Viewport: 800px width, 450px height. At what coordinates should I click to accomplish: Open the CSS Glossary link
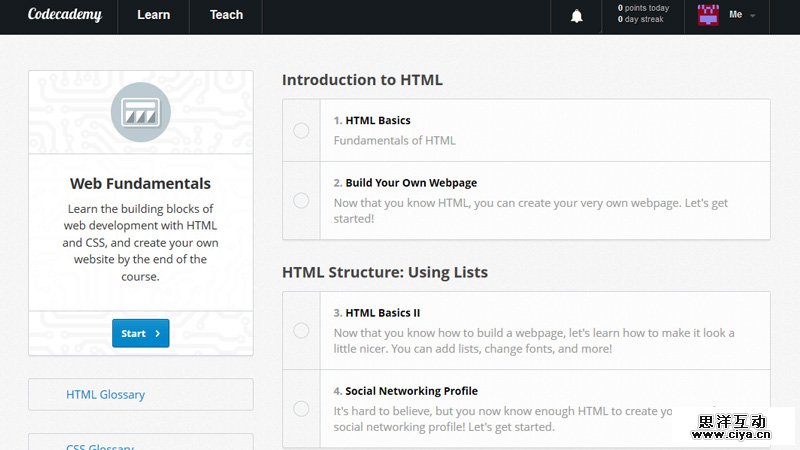100,446
